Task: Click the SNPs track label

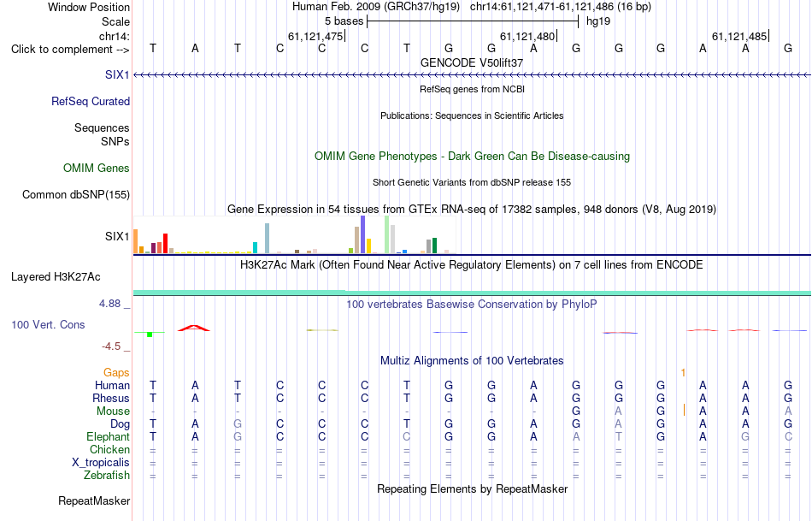Action: 115,141
